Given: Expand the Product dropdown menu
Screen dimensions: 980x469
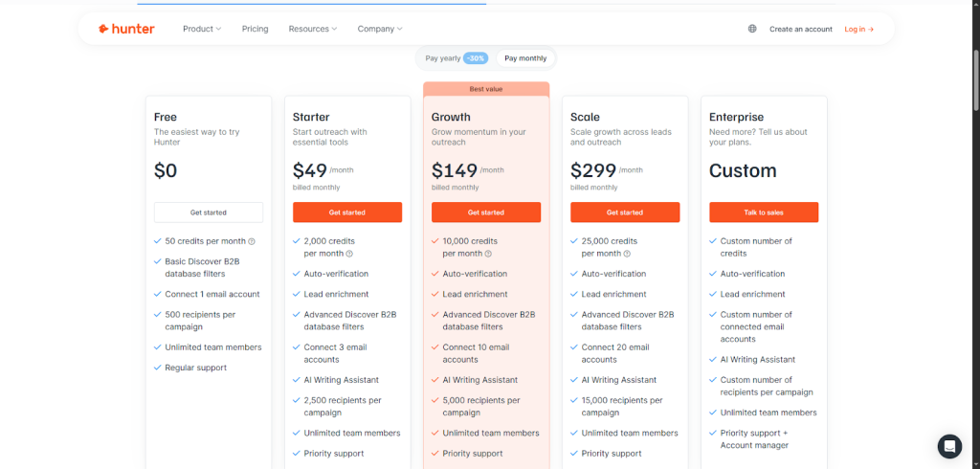Looking at the screenshot, I should [x=201, y=29].
